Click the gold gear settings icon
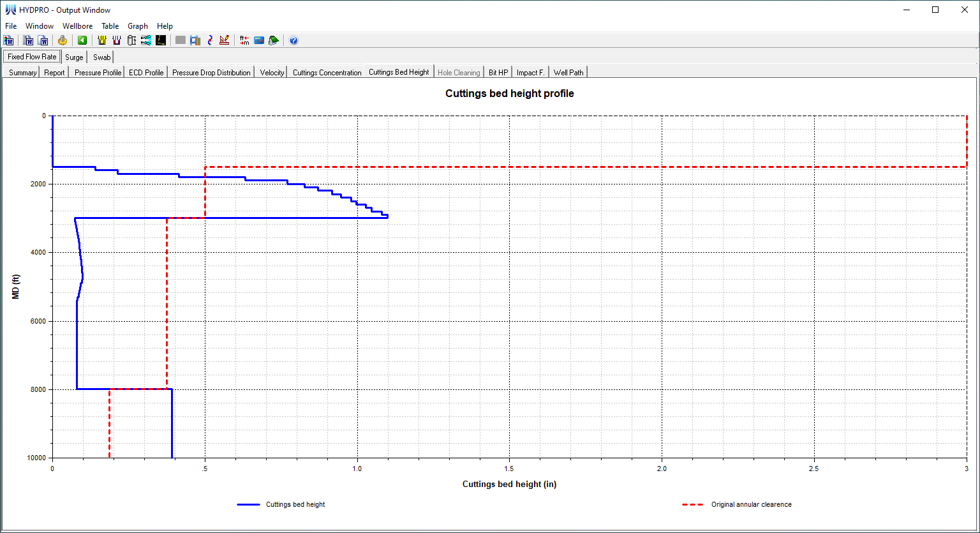The width and height of the screenshot is (980, 533). (x=63, y=40)
